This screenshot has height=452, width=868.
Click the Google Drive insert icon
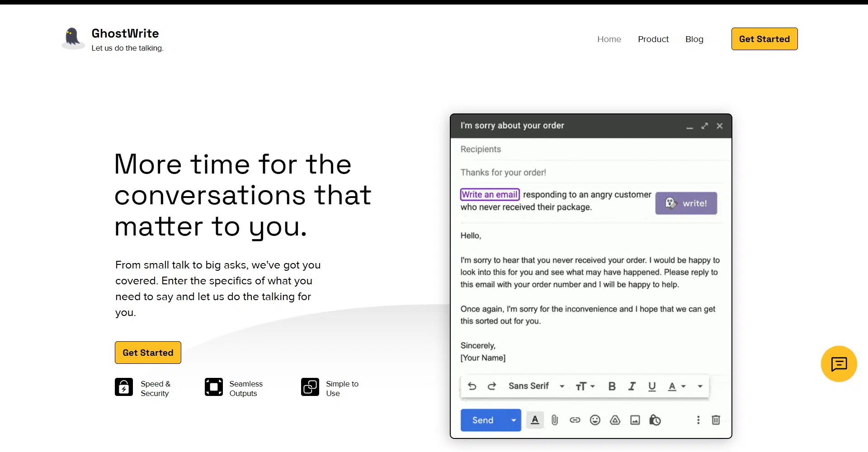[x=615, y=420]
